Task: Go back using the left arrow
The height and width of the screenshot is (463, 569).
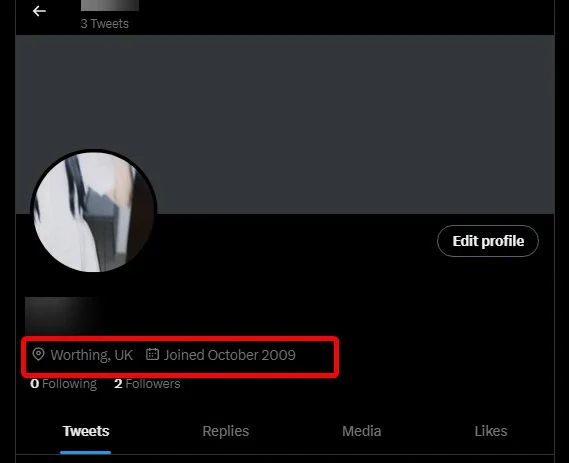Action: coord(39,11)
